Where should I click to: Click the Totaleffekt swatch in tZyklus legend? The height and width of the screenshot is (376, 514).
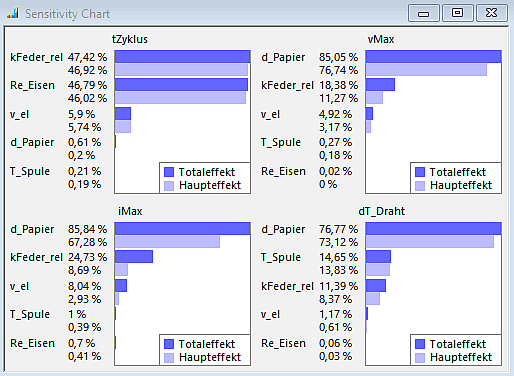pyautogui.click(x=169, y=172)
